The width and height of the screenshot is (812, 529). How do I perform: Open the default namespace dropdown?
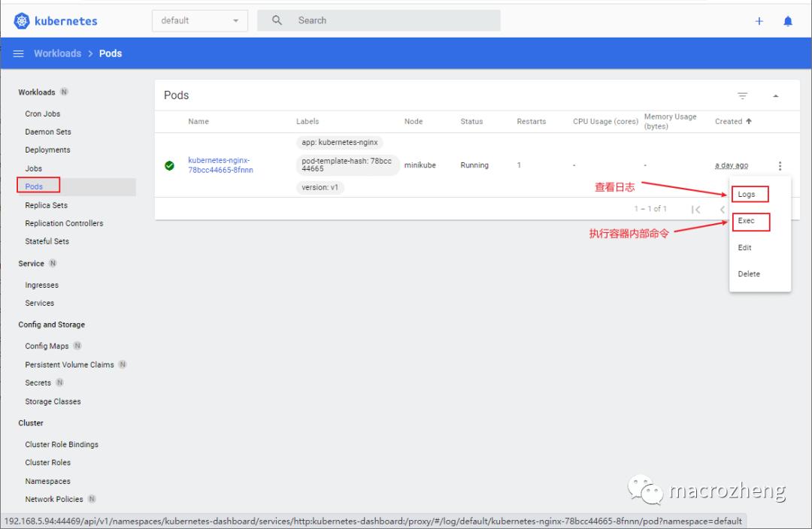tap(199, 20)
